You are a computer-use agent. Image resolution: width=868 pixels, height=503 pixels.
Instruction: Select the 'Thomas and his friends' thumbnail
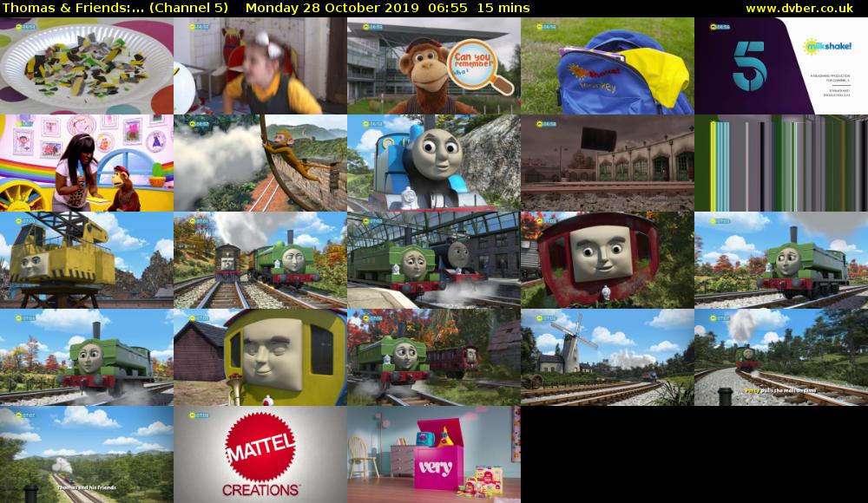coord(86,454)
